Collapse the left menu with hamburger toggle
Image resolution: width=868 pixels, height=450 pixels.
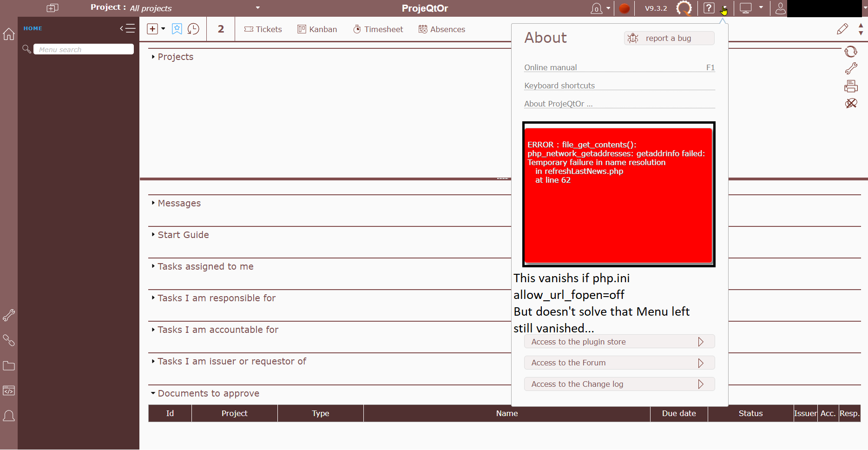(x=128, y=28)
